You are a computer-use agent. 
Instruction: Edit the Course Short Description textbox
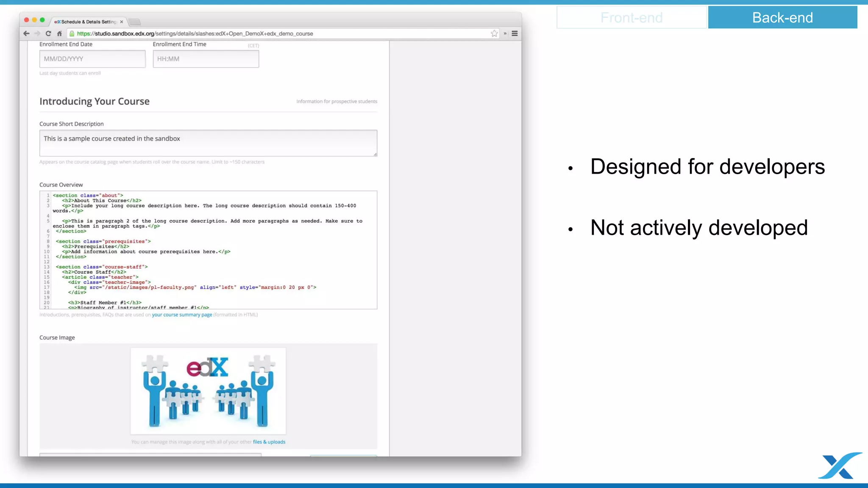[208, 143]
